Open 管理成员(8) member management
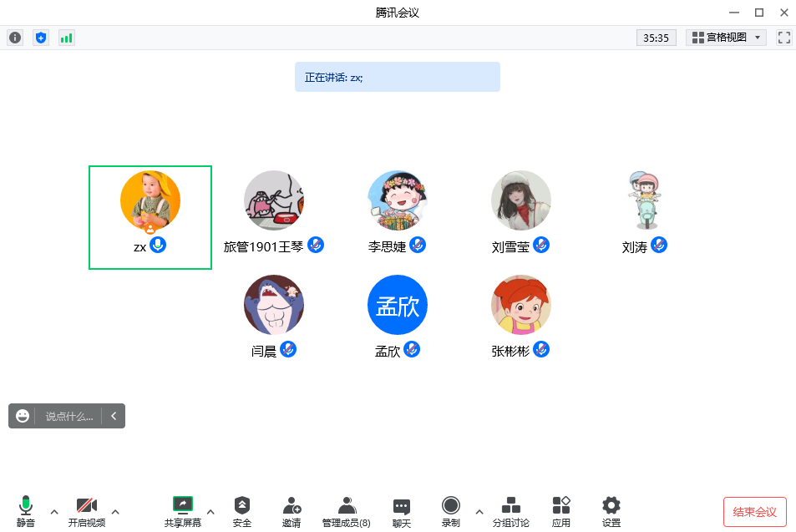The width and height of the screenshot is (796, 532). click(347, 512)
